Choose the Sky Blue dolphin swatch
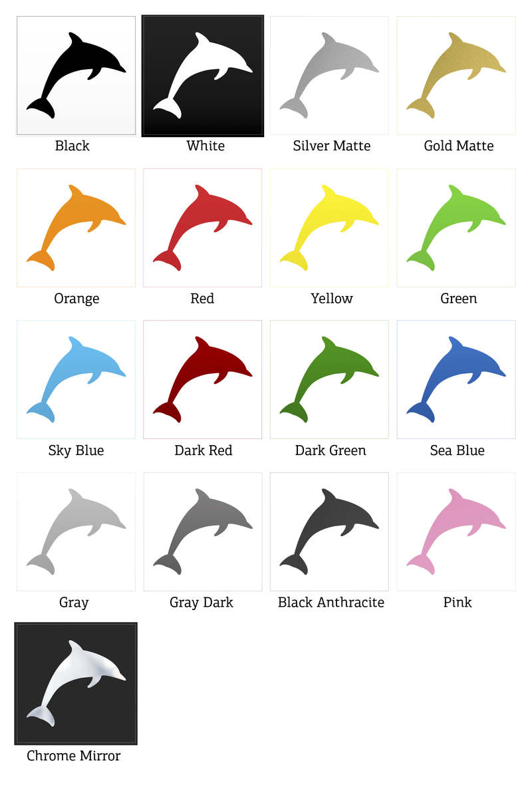The width and height of the screenshot is (532, 785). [x=76, y=379]
